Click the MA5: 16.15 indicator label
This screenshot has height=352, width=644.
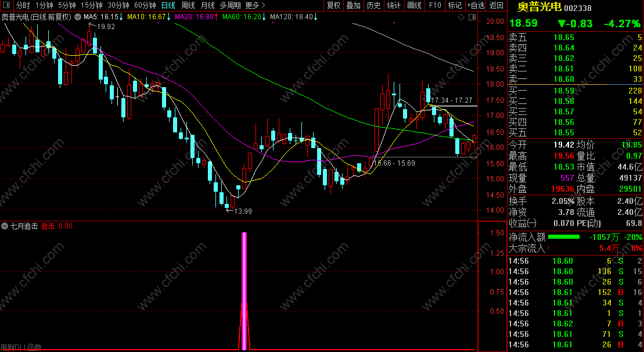point(103,17)
